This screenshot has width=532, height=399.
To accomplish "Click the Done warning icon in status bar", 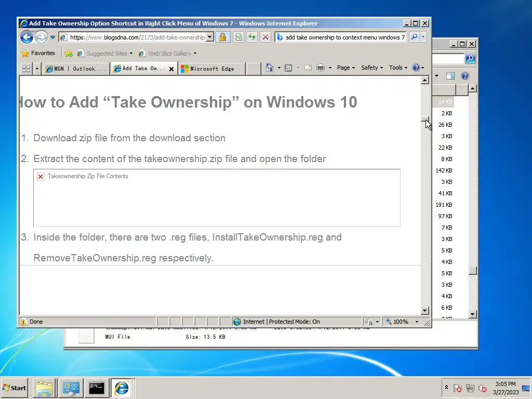I will tap(24, 322).
